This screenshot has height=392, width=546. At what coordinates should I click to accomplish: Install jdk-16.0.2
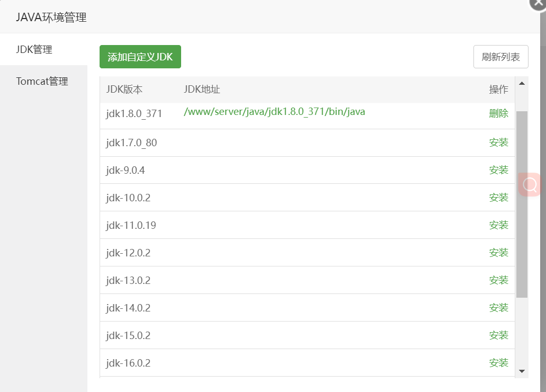498,363
